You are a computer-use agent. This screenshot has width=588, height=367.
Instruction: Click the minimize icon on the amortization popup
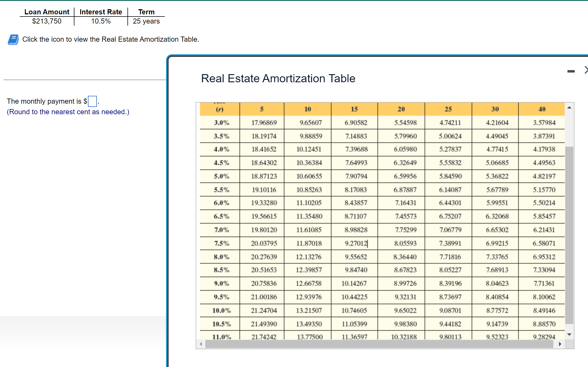point(571,71)
